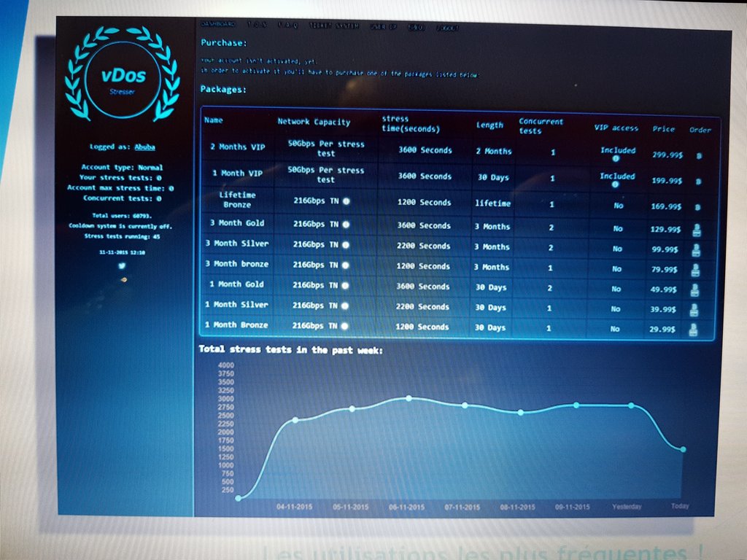
Task: Click the TN info dot in Lifetime Bronze row
Action: coord(347,201)
